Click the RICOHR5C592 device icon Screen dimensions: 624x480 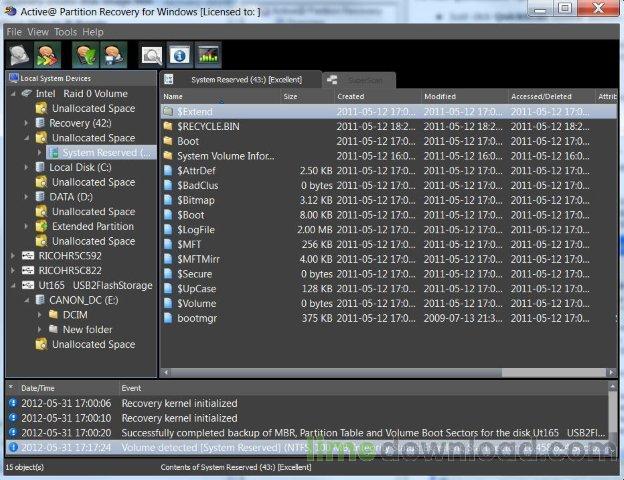click(28, 256)
